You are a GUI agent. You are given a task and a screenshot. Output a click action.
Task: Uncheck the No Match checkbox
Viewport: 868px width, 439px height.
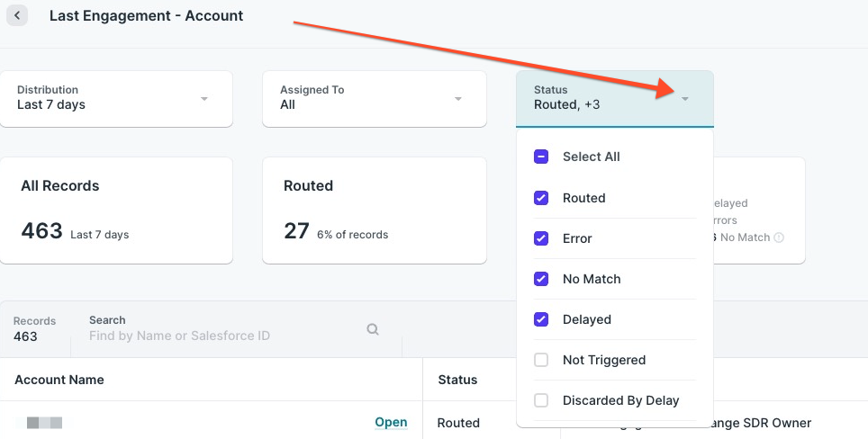[541, 279]
